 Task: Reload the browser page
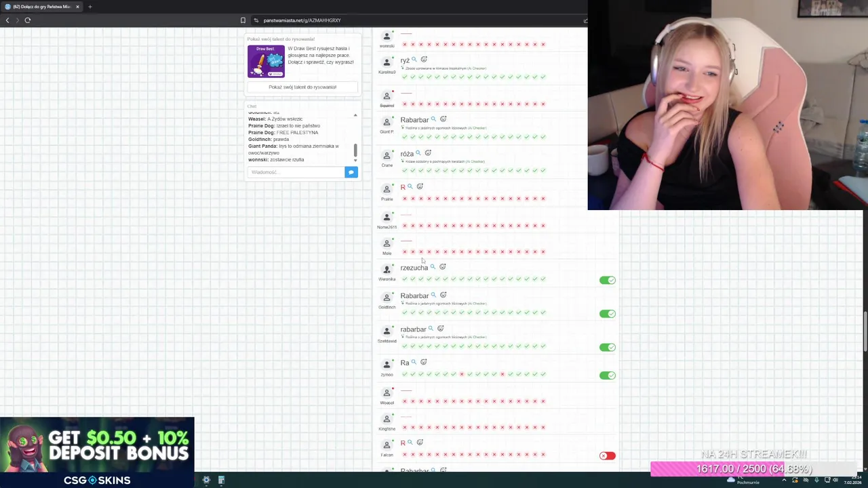[28, 20]
